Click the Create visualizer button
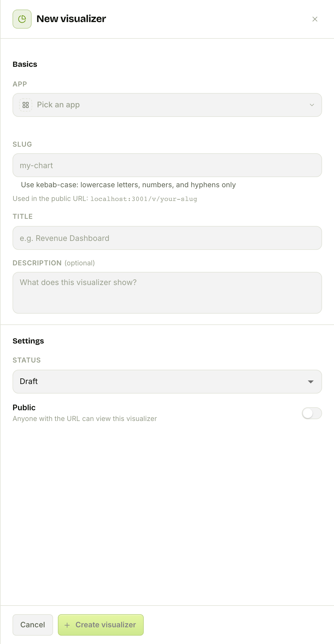This screenshot has width=334, height=644. coord(101,625)
